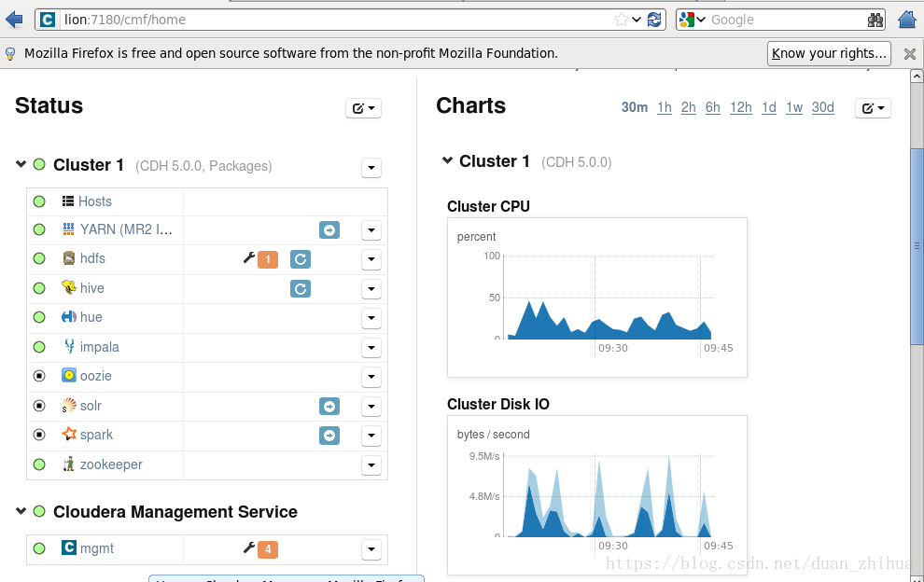Open the hdfs configuration issues badge
924x582 pixels.
tap(268, 259)
